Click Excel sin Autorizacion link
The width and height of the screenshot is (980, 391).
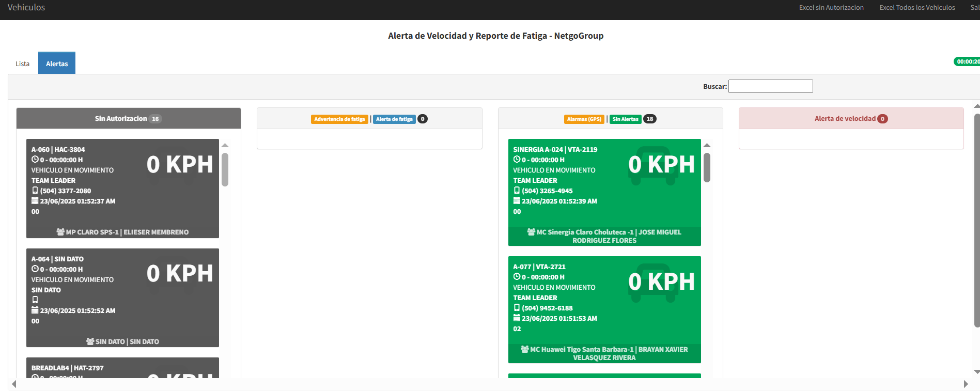coord(831,8)
